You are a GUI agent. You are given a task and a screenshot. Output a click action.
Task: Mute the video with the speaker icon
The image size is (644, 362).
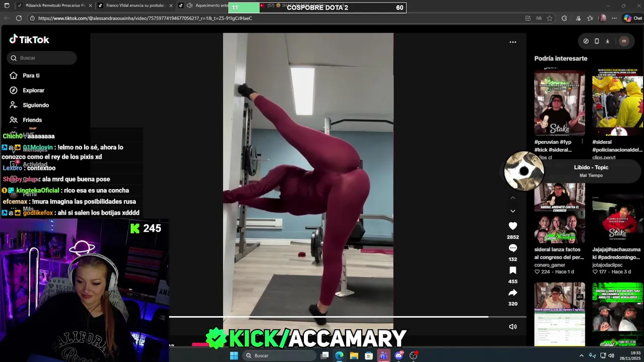point(513,327)
